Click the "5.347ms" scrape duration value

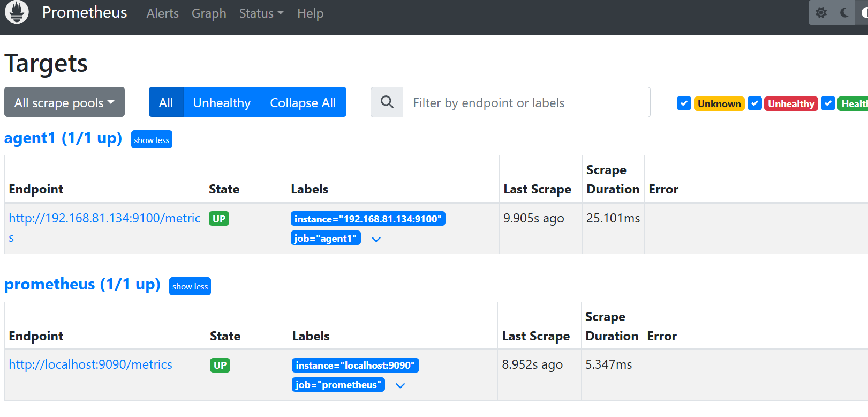[609, 364]
